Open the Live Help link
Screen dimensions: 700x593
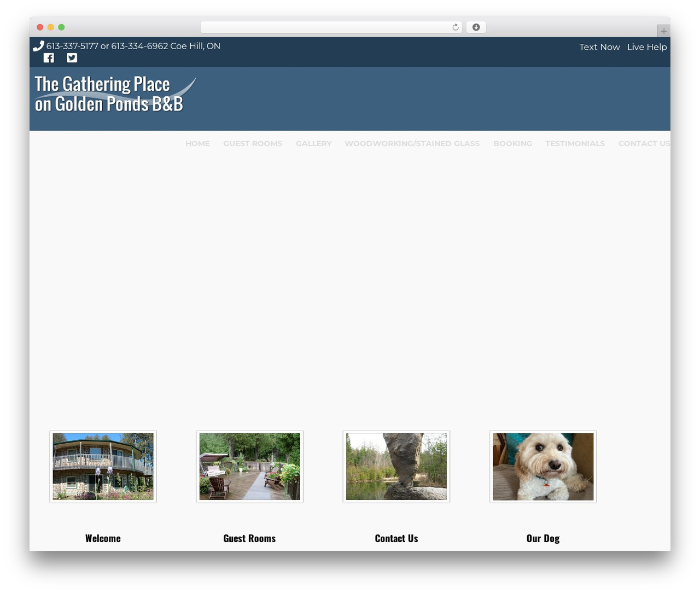click(x=647, y=47)
